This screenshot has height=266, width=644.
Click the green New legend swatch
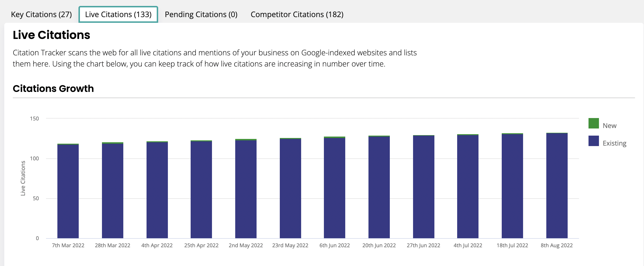coord(593,123)
